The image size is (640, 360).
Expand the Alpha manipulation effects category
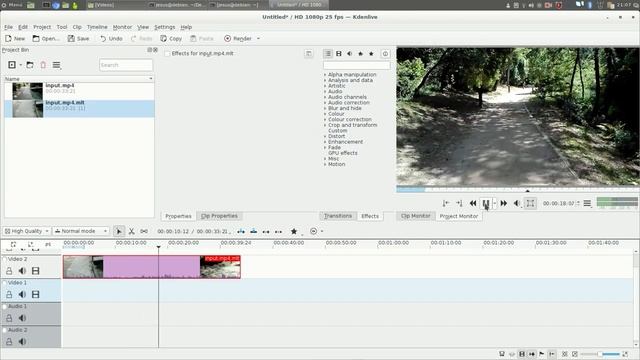325,75
